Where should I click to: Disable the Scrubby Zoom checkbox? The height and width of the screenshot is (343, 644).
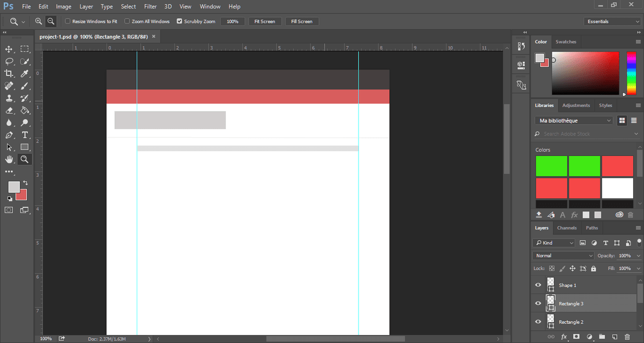(x=179, y=21)
